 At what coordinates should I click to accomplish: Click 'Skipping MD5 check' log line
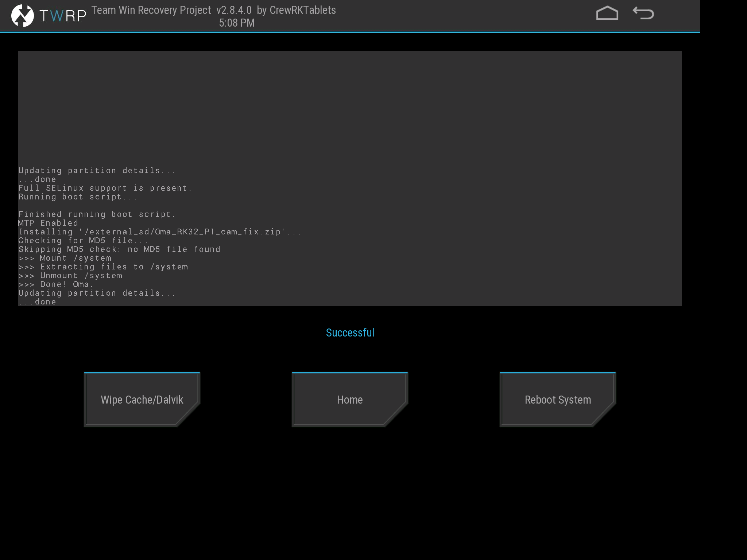(x=119, y=249)
